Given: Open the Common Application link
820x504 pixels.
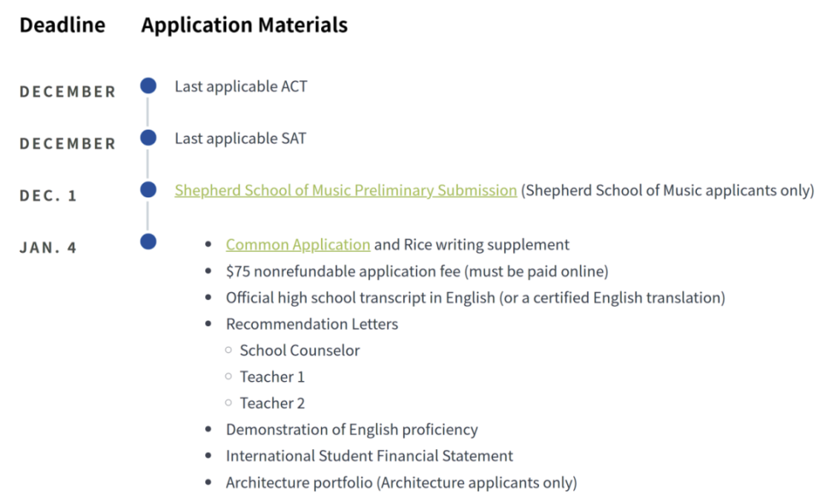Looking at the screenshot, I should coord(297,244).
